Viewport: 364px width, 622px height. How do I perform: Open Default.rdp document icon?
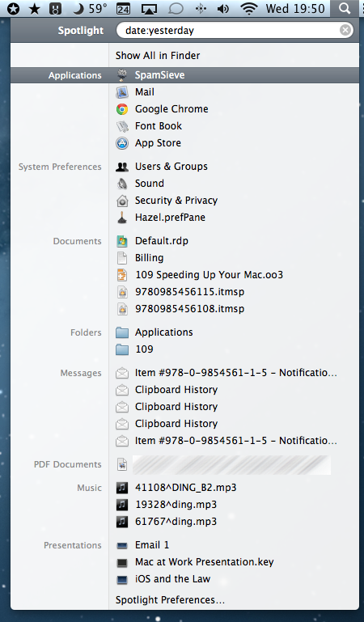(122, 241)
